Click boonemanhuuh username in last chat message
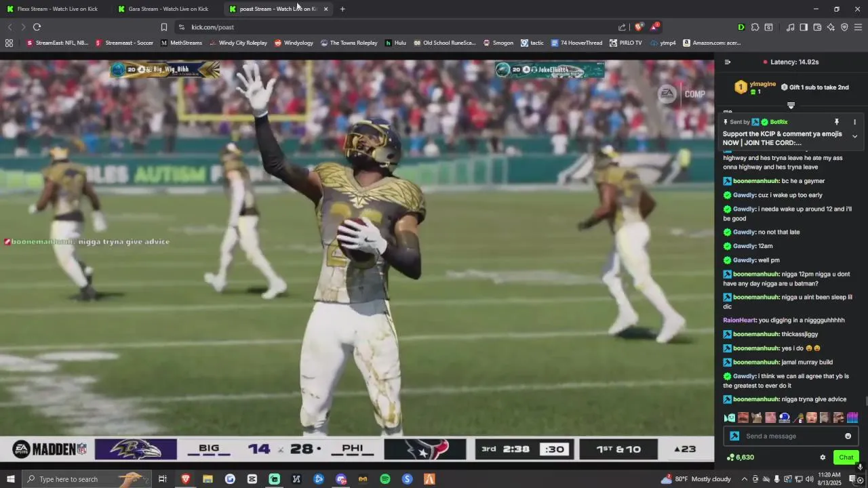Image resolution: width=868 pixels, height=488 pixels. (x=755, y=399)
